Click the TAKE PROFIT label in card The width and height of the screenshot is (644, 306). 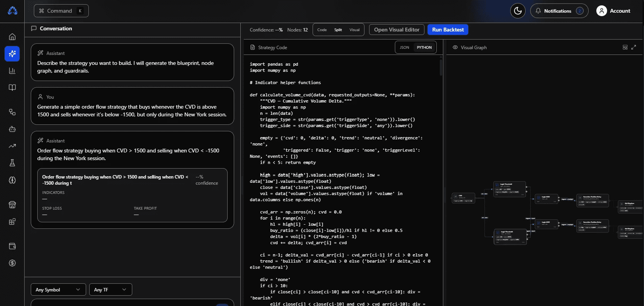145,208
